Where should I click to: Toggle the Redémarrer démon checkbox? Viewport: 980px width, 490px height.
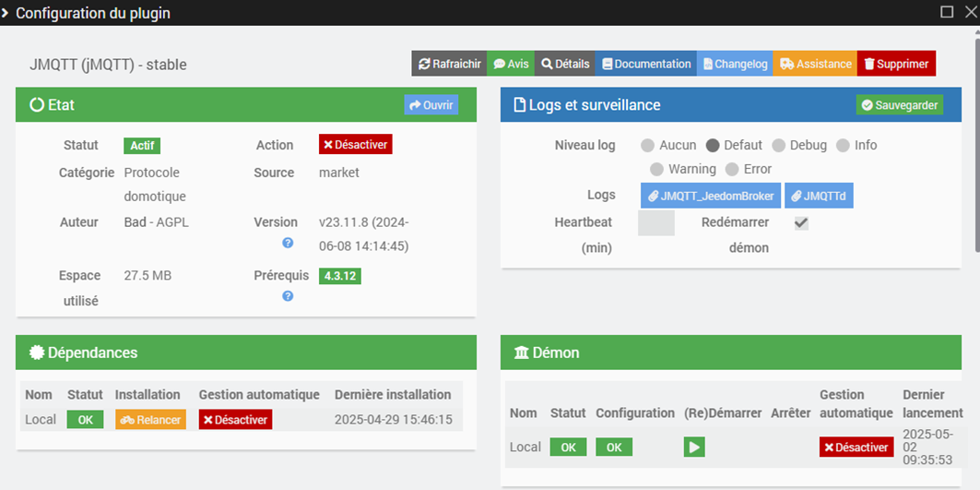801,222
